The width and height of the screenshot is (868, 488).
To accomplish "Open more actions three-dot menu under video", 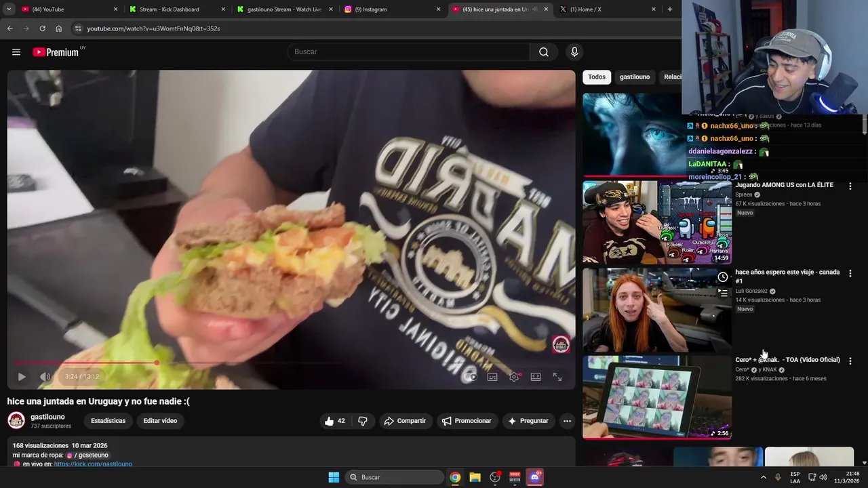I will (x=568, y=421).
